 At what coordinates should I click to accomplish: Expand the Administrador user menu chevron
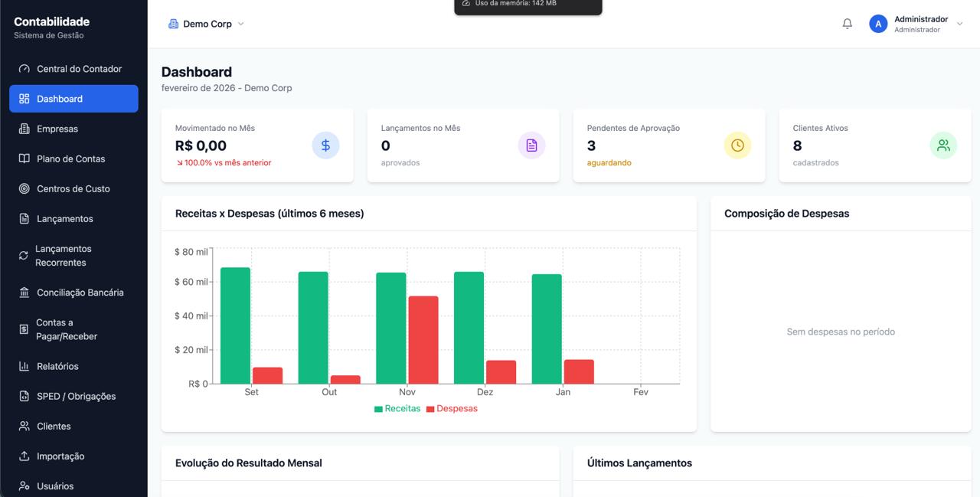[959, 24]
